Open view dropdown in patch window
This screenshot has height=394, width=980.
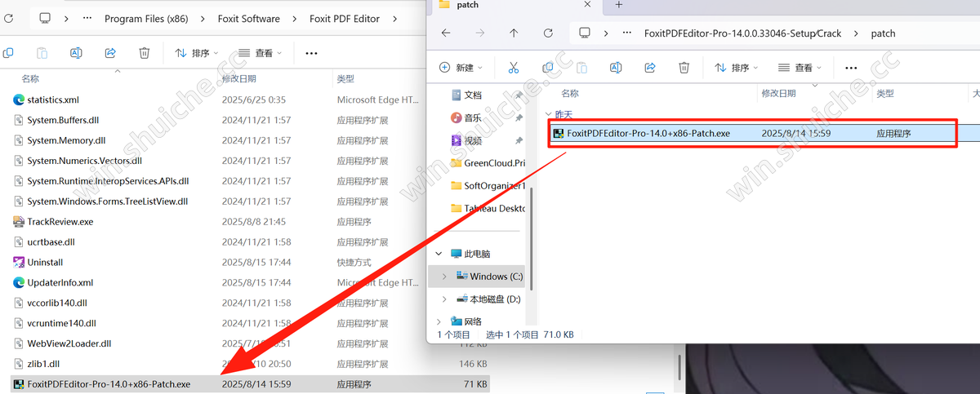pos(800,68)
